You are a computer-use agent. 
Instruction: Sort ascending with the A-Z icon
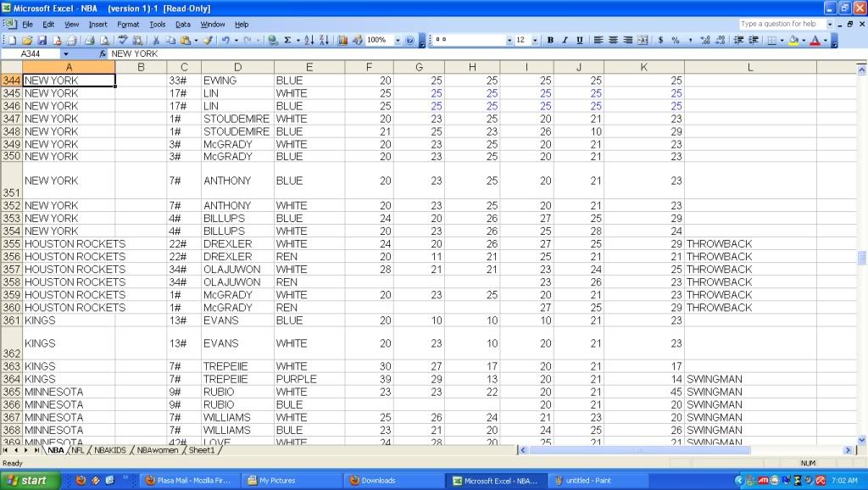click(x=309, y=41)
